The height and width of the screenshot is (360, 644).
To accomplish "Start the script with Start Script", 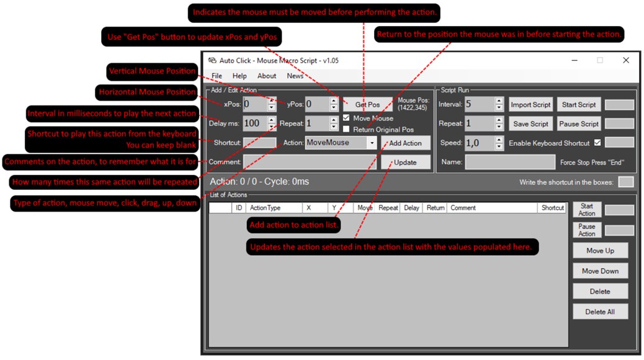I will [578, 104].
